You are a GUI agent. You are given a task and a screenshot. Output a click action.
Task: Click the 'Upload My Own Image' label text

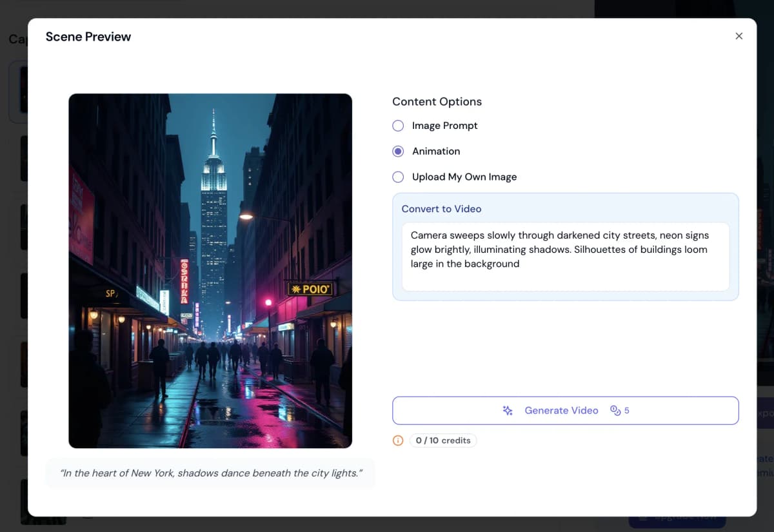[464, 177]
